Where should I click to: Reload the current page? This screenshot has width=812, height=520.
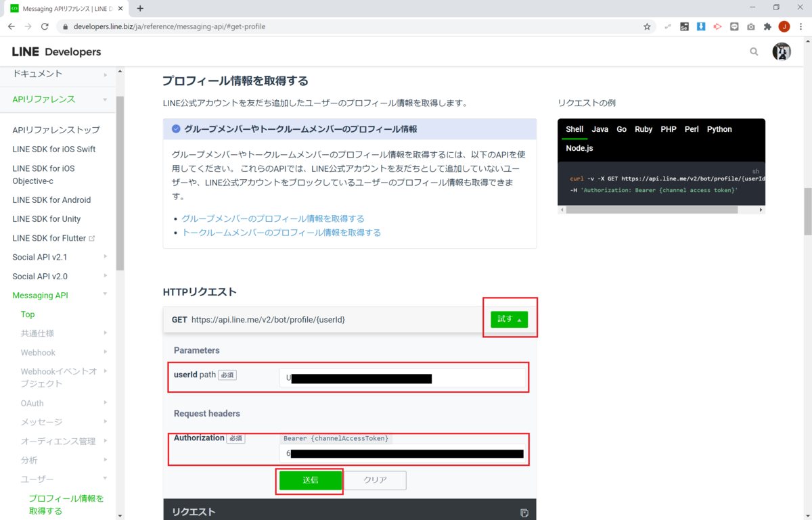[45, 26]
